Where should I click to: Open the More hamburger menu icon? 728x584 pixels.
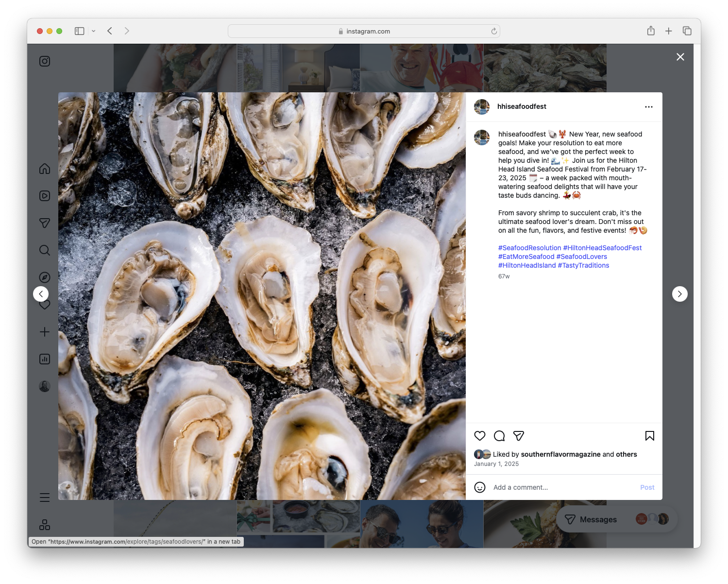[x=45, y=498]
